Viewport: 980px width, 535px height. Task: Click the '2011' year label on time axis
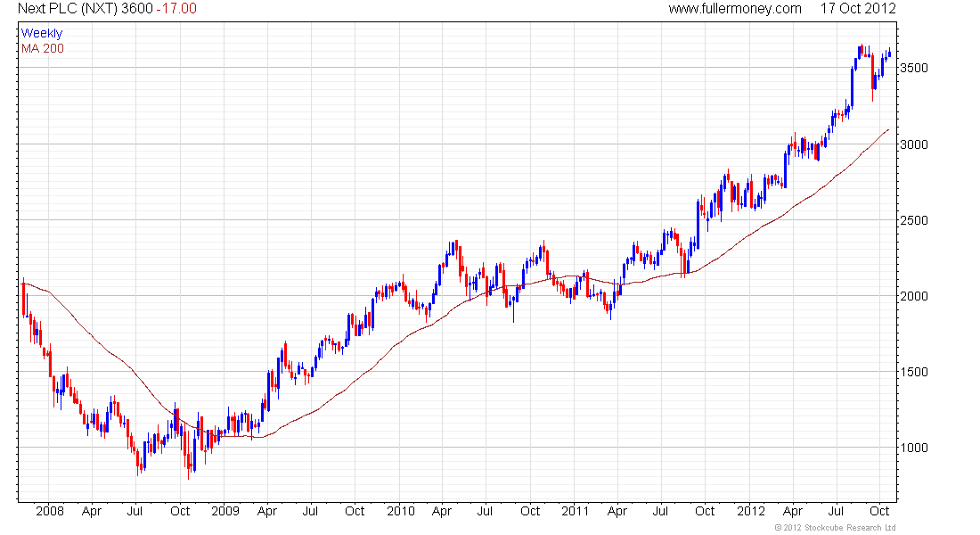575,511
